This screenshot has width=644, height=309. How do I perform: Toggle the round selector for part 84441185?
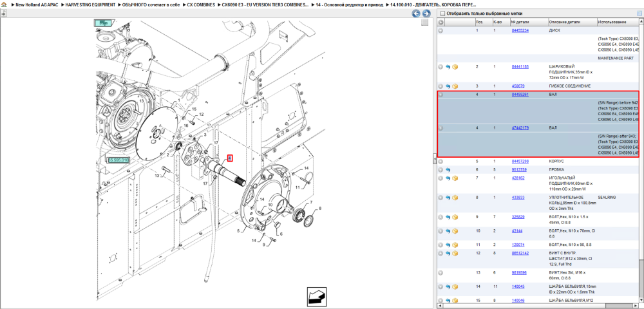440,67
